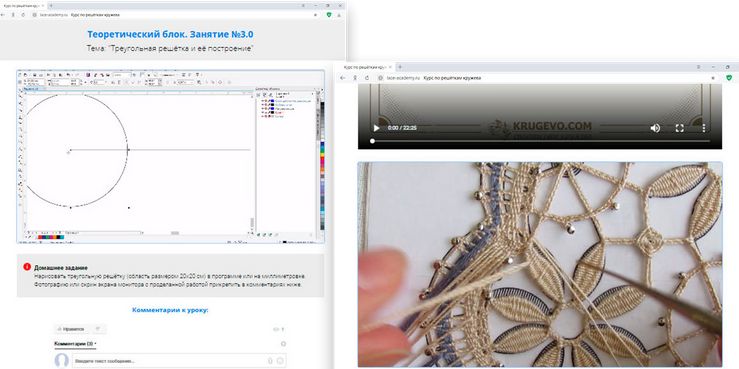Mute the video with the speaker icon
739x369 pixels.
click(x=655, y=128)
